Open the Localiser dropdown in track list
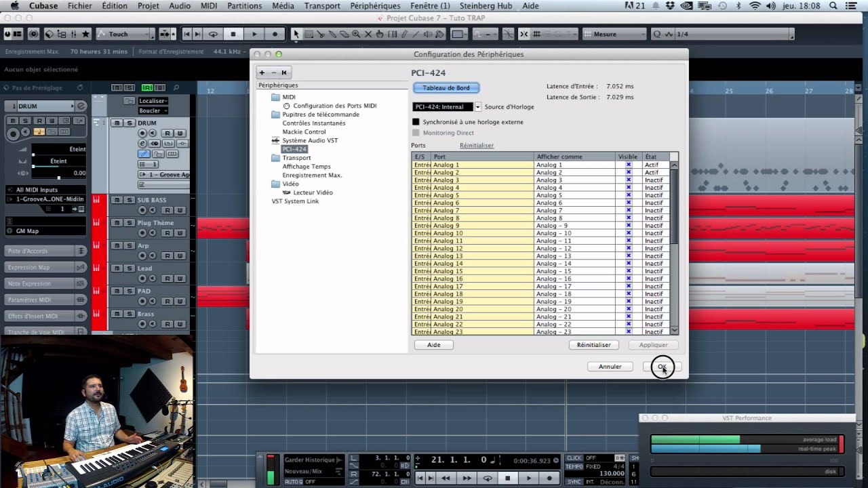This screenshot has width=868, height=488. (153, 101)
